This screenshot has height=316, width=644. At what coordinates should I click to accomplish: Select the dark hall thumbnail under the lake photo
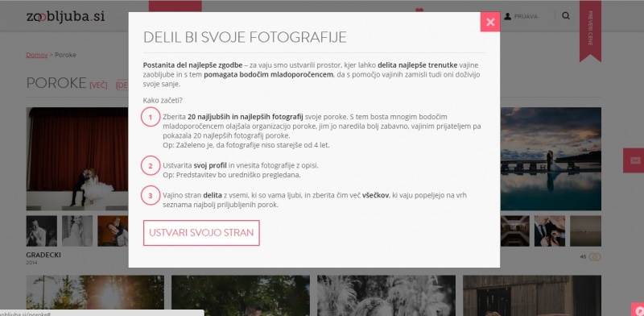tap(514, 231)
